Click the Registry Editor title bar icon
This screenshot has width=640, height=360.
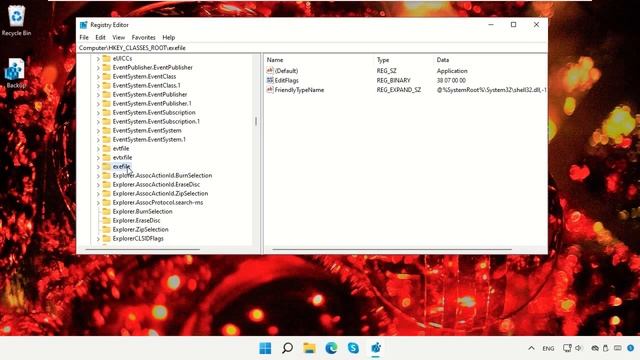(84, 25)
